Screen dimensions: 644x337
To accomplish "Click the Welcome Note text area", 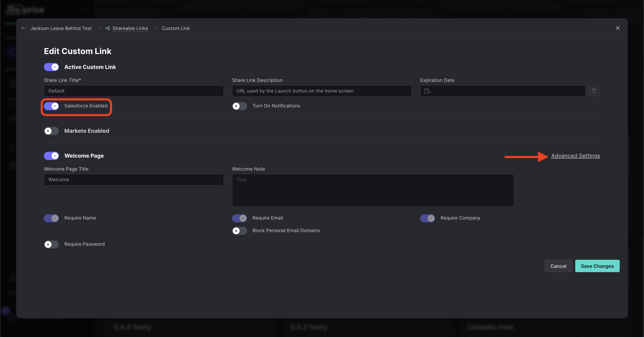I will (x=373, y=190).
